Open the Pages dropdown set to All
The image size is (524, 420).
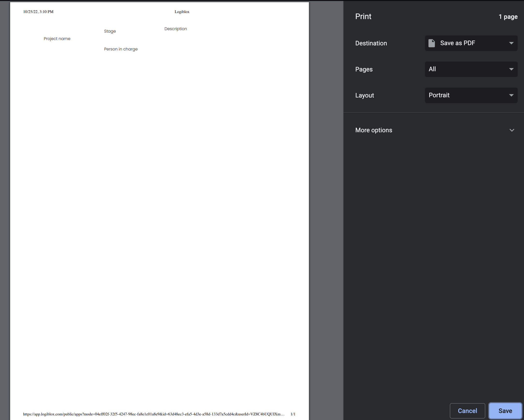(471, 69)
